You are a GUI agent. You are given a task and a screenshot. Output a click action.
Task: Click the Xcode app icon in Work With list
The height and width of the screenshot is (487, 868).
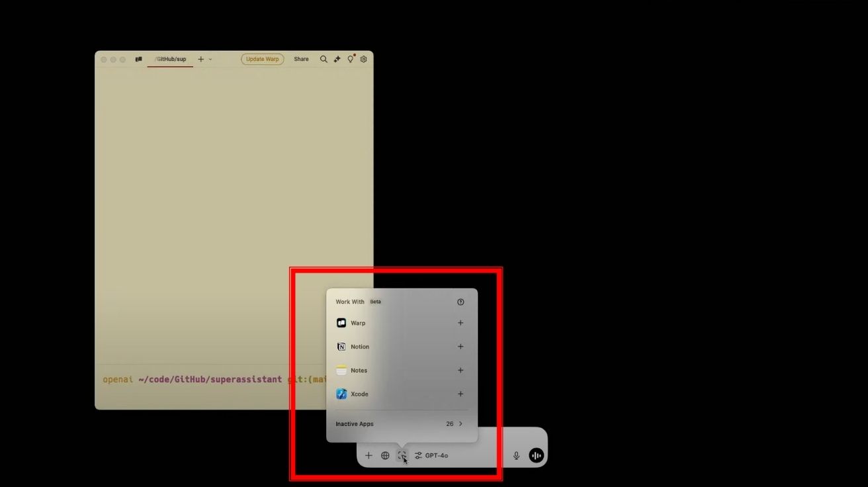[x=341, y=394]
